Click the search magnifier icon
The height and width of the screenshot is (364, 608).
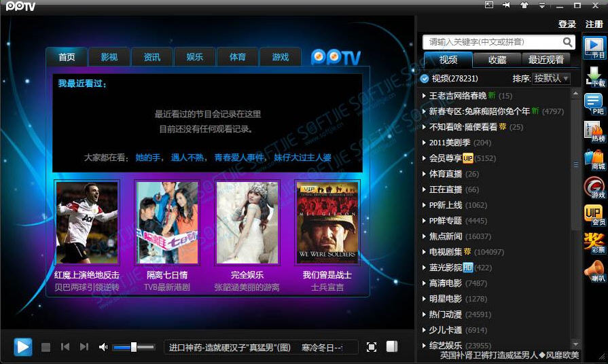pos(567,42)
